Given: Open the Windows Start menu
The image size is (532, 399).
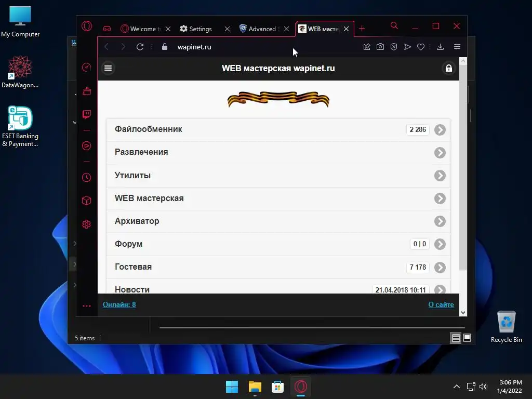Looking at the screenshot, I should click(232, 387).
